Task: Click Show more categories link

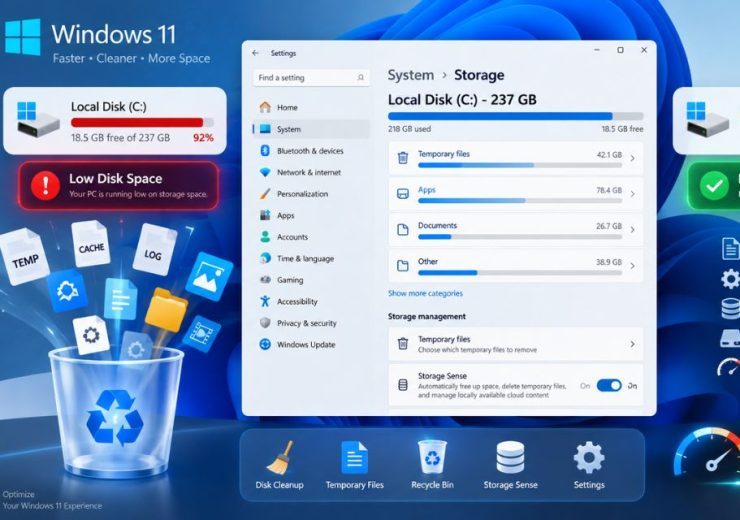Action: 425,293
